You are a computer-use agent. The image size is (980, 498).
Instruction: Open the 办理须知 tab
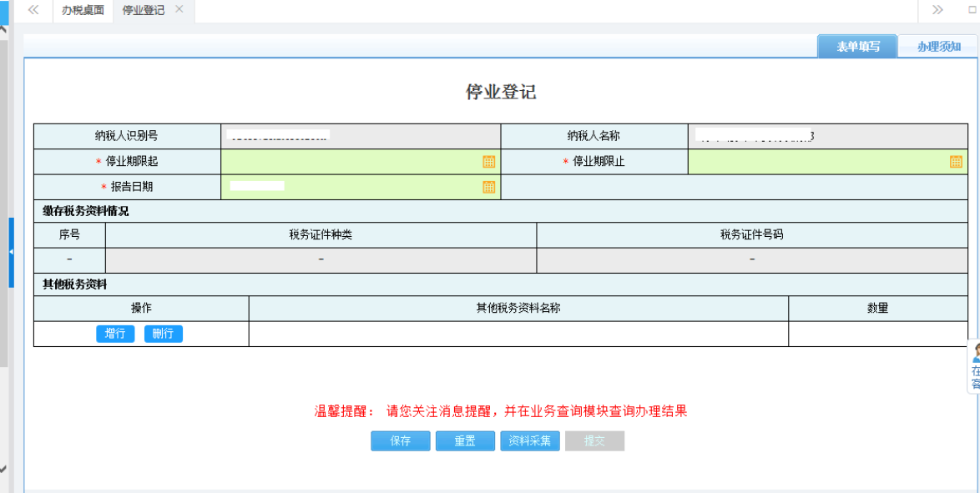click(x=939, y=46)
